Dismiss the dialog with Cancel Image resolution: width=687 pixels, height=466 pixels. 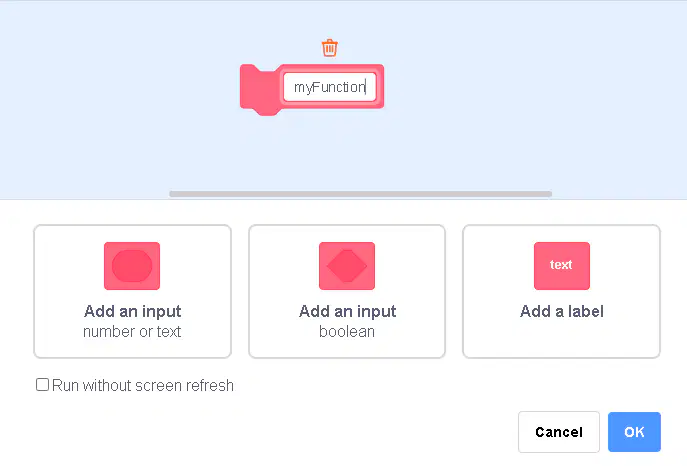coord(559,432)
